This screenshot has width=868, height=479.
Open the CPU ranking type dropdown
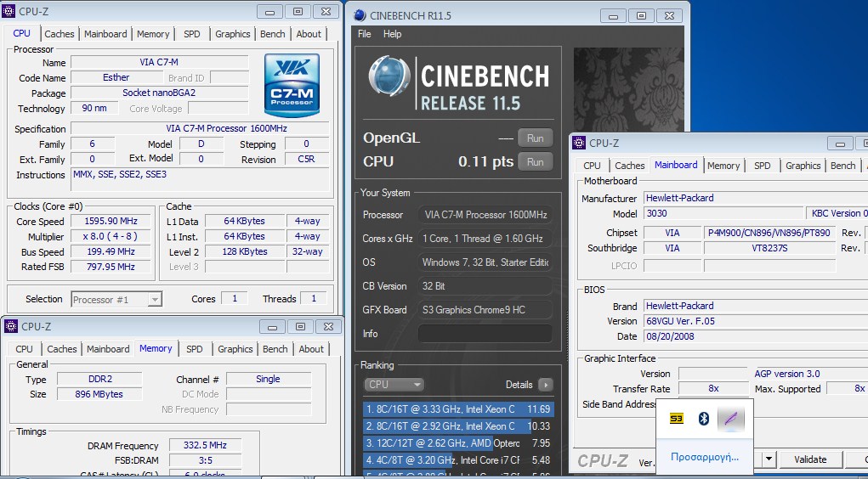(394, 385)
